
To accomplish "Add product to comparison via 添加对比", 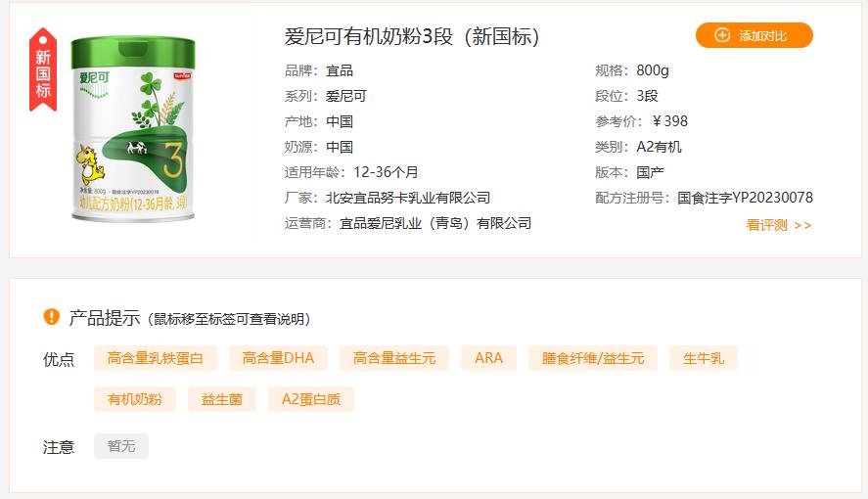I will pos(754,35).
